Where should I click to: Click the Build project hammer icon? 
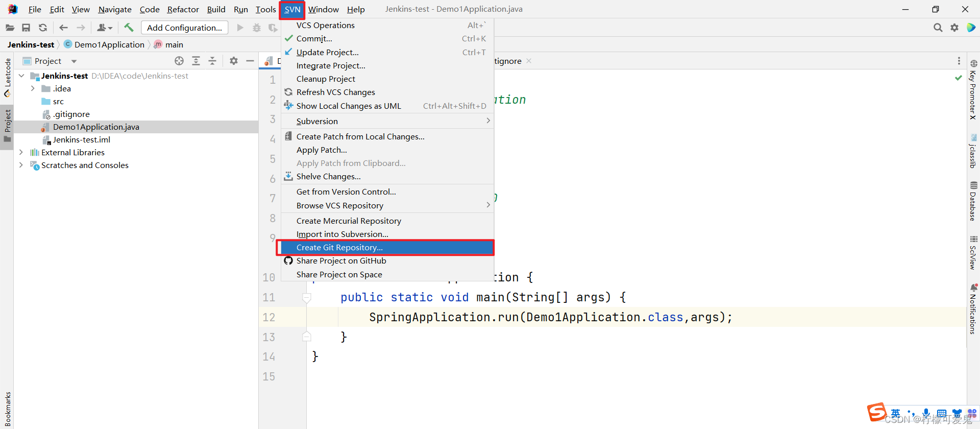[x=129, y=28]
